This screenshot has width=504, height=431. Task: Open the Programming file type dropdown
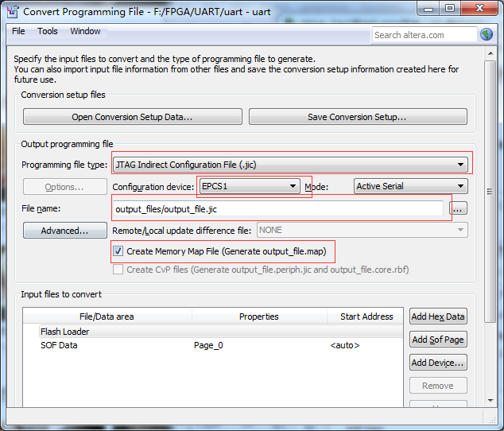click(289, 165)
